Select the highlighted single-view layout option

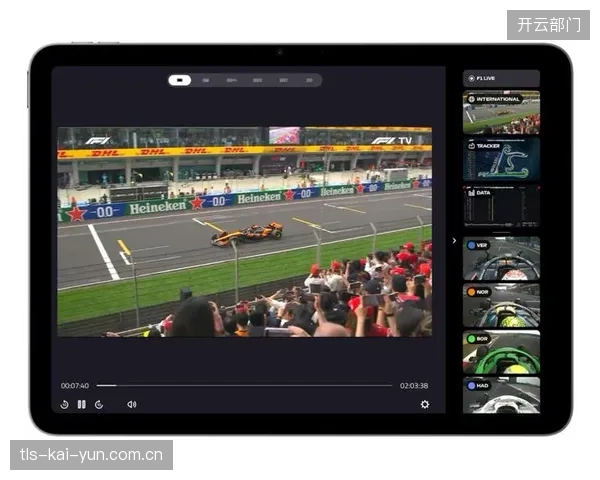click(180, 80)
